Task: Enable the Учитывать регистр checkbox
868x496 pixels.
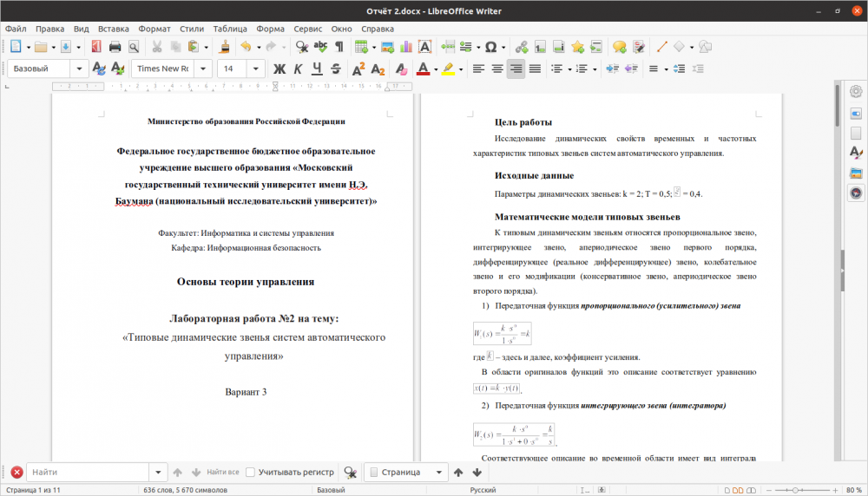Action: point(250,473)
